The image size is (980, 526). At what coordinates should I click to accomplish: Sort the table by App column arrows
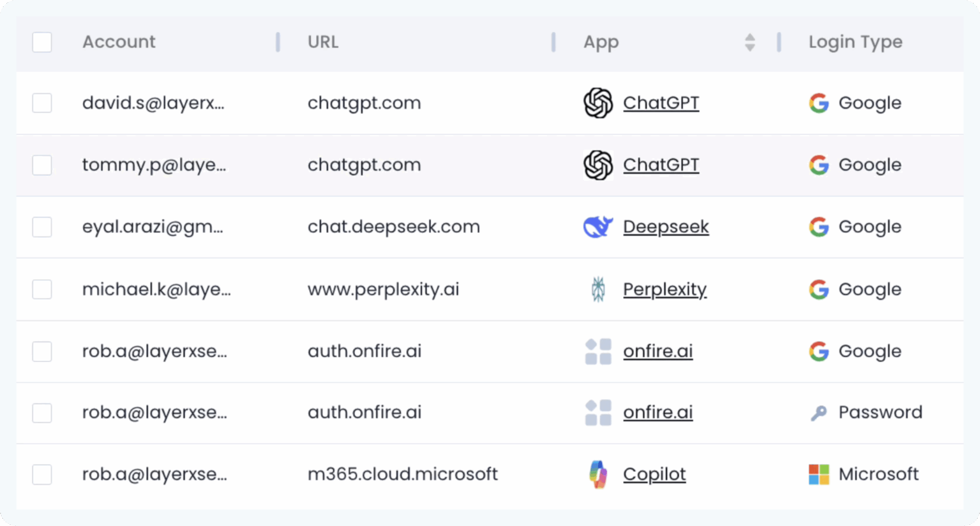click(750, 42)
